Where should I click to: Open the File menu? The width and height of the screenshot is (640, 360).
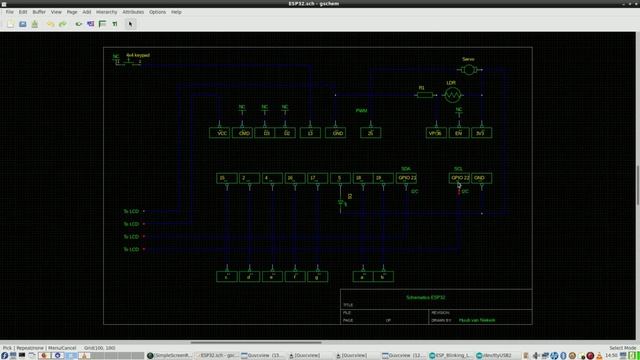coord(9,12)
